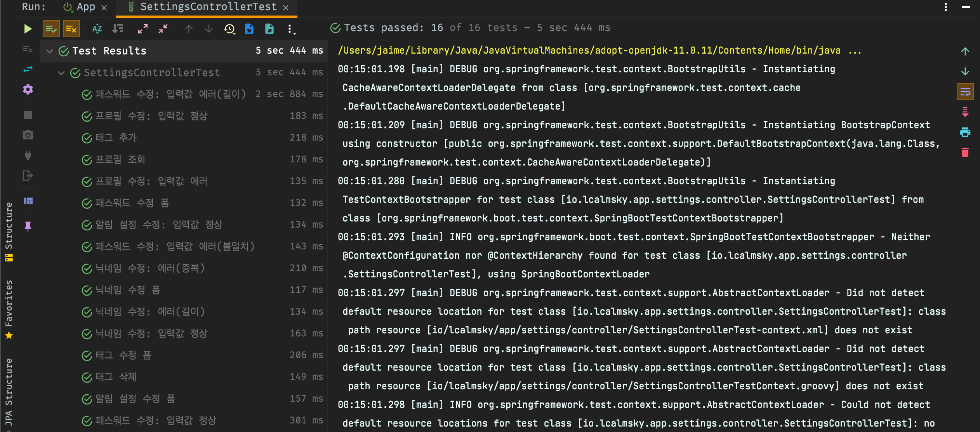
Task: Open the test history clock icon
Action: 229,29
